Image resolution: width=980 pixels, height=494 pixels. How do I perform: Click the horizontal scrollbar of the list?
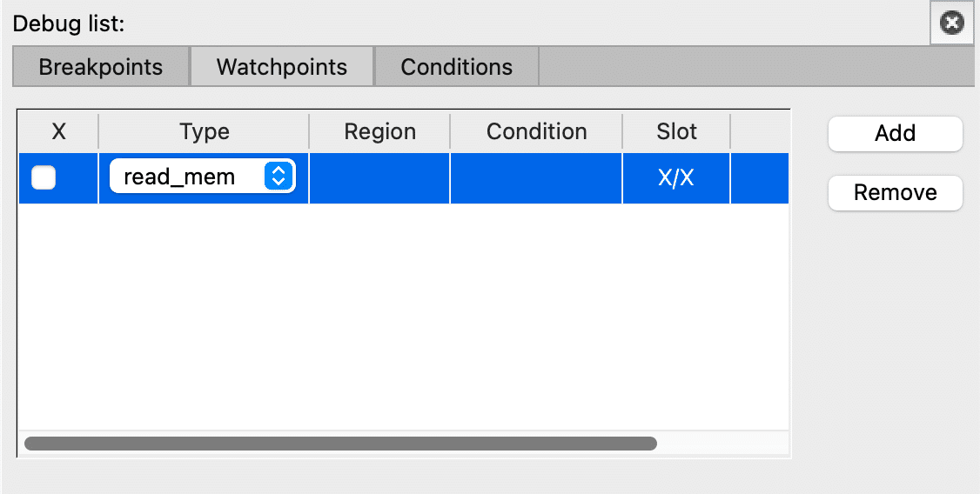[x=340, y=444]
